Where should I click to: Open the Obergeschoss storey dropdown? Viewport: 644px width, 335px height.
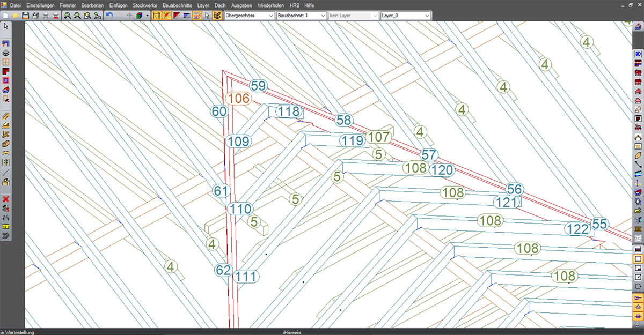pyautogui.click(x=250, y=16)
